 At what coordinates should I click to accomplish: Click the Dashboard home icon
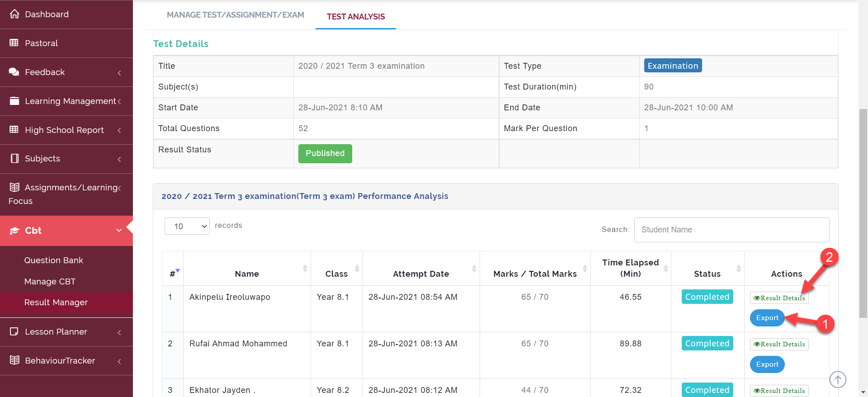[14, 14]
